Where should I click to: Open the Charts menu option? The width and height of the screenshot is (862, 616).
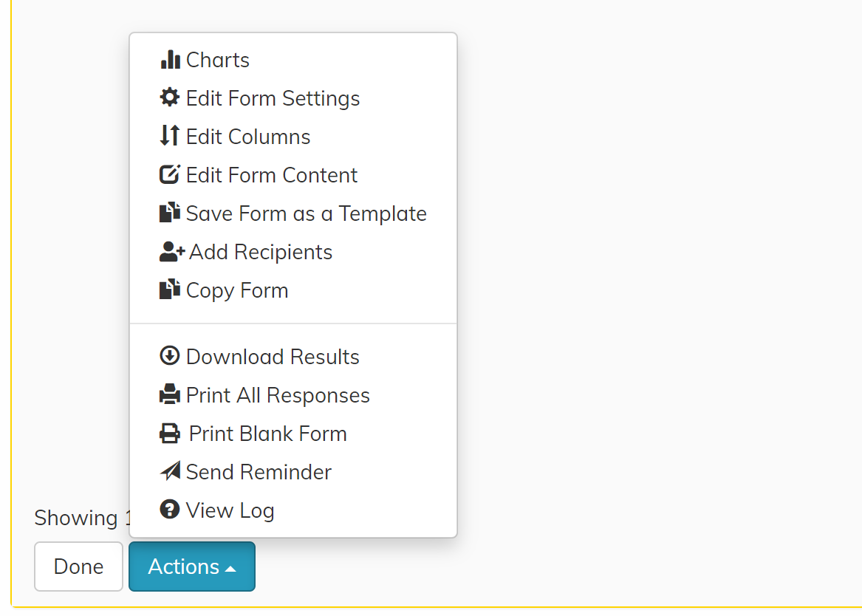[218, 60]
